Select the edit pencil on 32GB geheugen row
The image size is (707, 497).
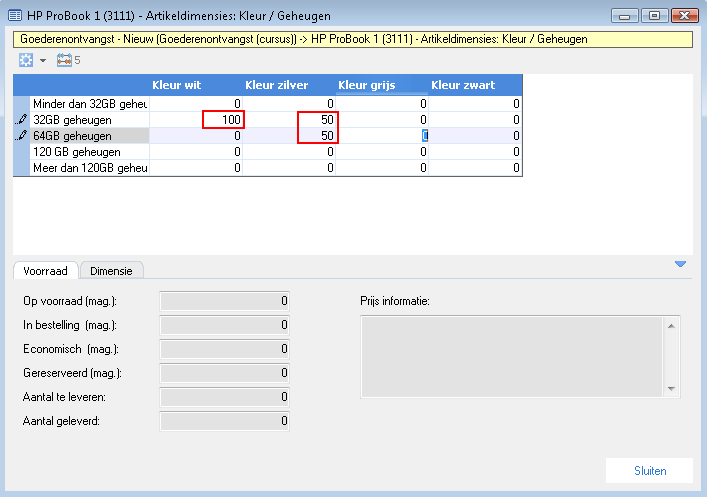point(21,120)
